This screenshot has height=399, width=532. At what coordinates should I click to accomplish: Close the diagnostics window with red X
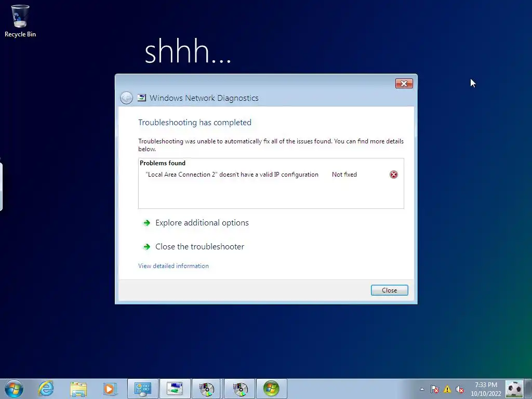(404, 84)
